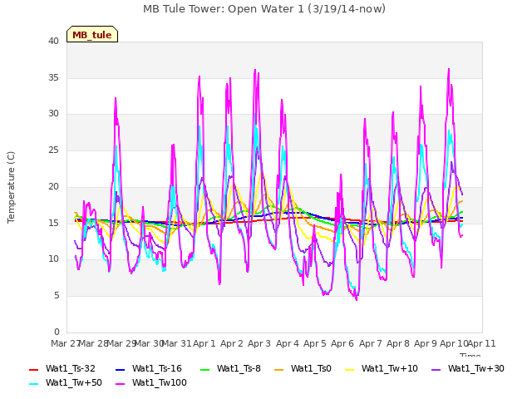The image size is (532, 399).
Task: Select the Wat1_Ts-8 legend label
Action: pyautogui.click(x=239, y=369)
